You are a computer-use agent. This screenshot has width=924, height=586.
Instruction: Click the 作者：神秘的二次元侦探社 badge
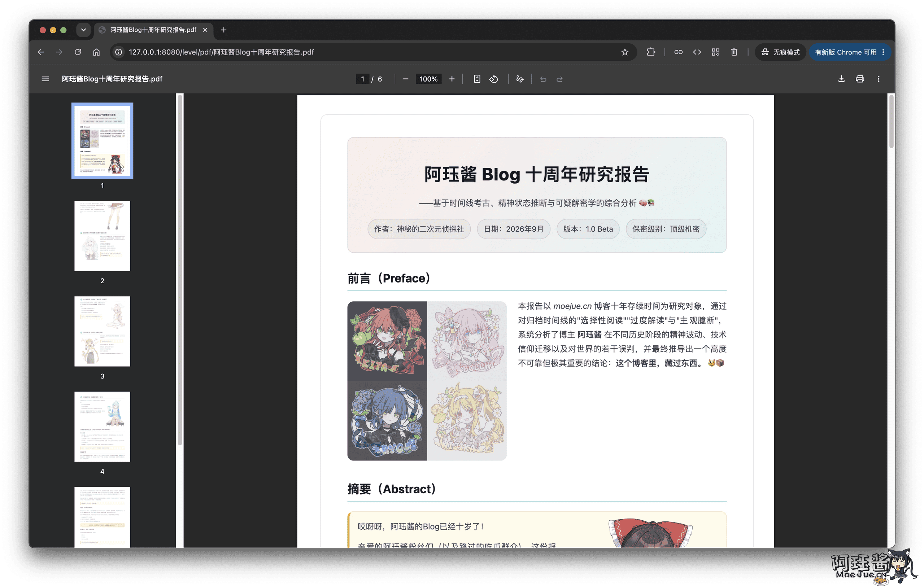419,229
